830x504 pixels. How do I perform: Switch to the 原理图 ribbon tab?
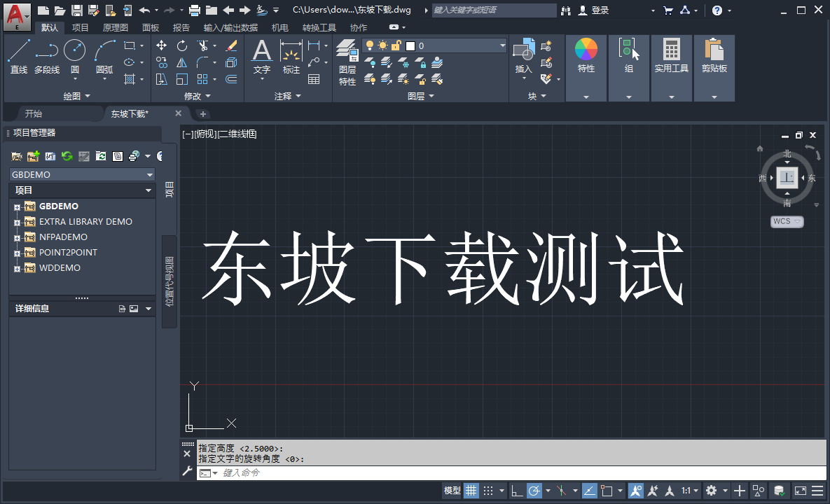click(x=114, y=27)
